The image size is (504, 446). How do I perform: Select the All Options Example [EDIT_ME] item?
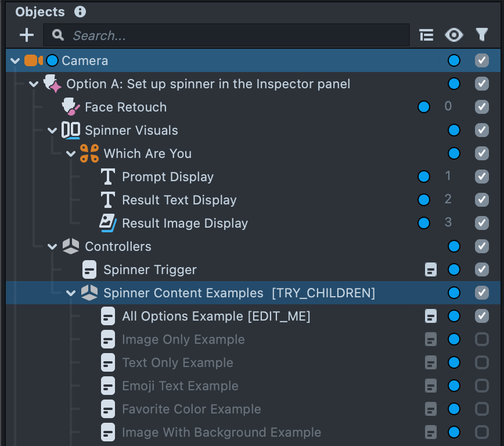pos(216,316)
